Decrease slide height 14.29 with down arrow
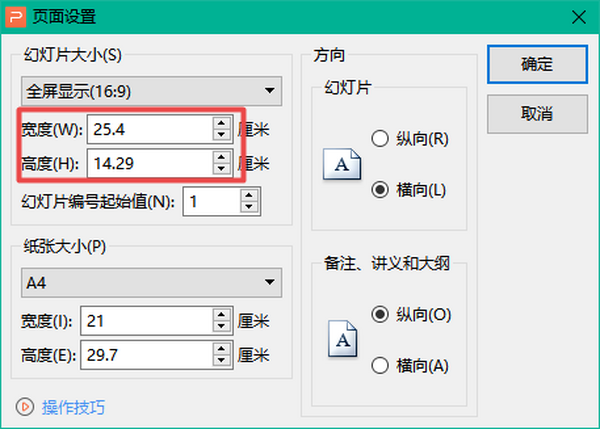This screenshot has height=429, width=600. (x=222, y=169)
